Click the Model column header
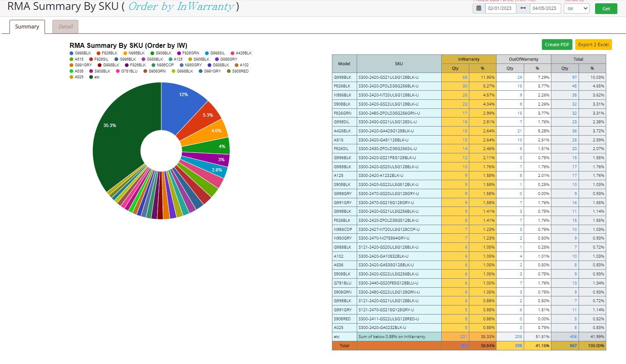The image size is (626, 364). (344, 64)
